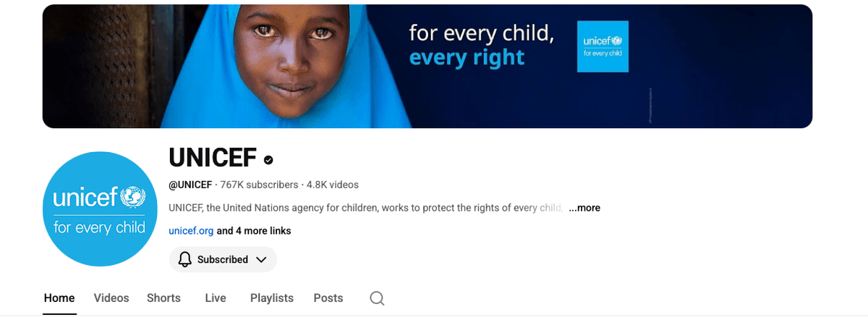View the Posts tab
Image resolution: width=868 pixels, height=333 pixels.
(x=328, y=298)
